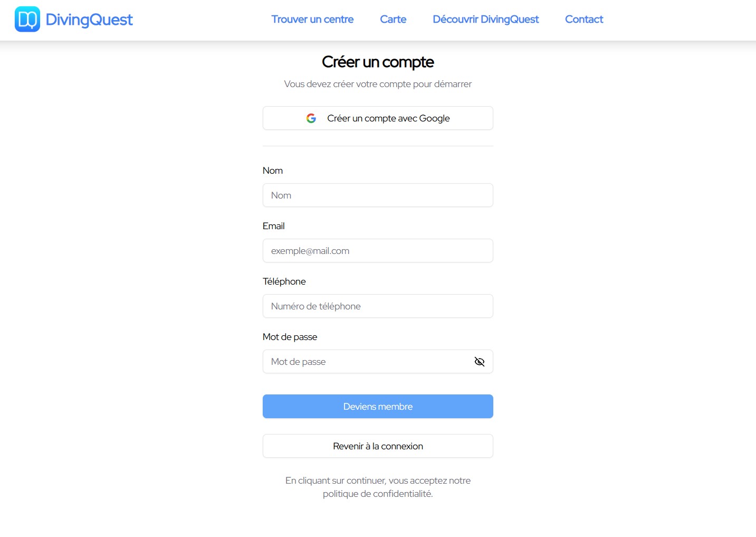Screen dimensions: 756x537
Task: Click the Email field with exemple@mail.com placeholder
Action: 378,251
